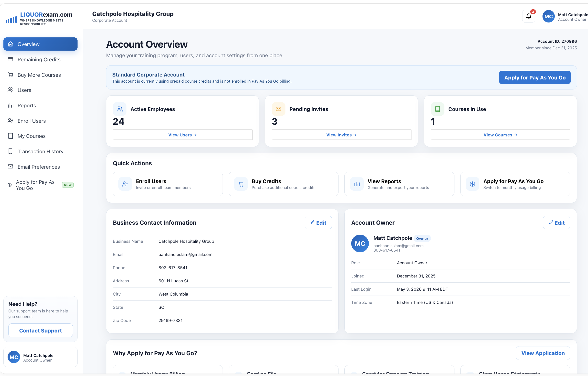Open My Courses in sidebar

[x=40, y=136]
